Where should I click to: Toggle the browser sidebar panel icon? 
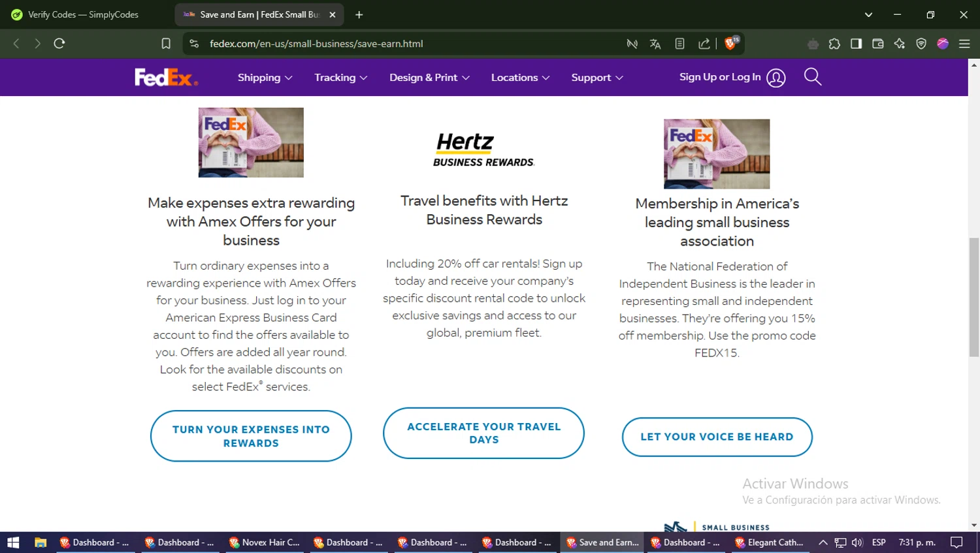pos(856,44)
